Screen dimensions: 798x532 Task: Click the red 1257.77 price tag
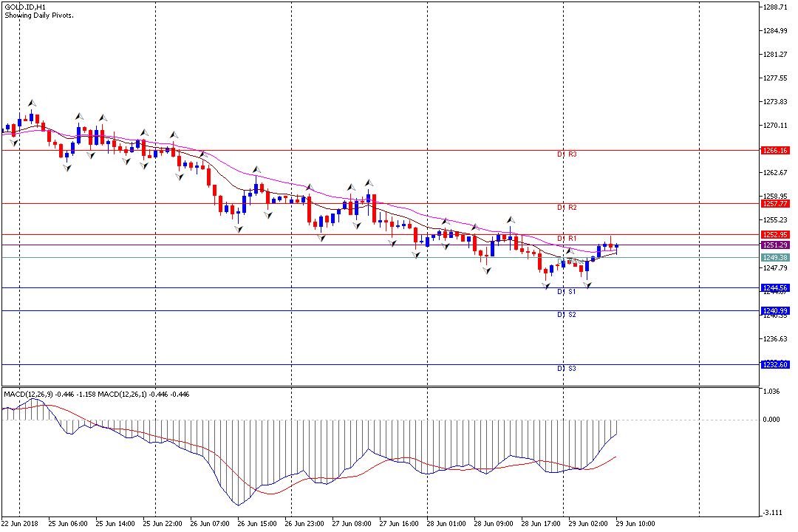(775, 204)
